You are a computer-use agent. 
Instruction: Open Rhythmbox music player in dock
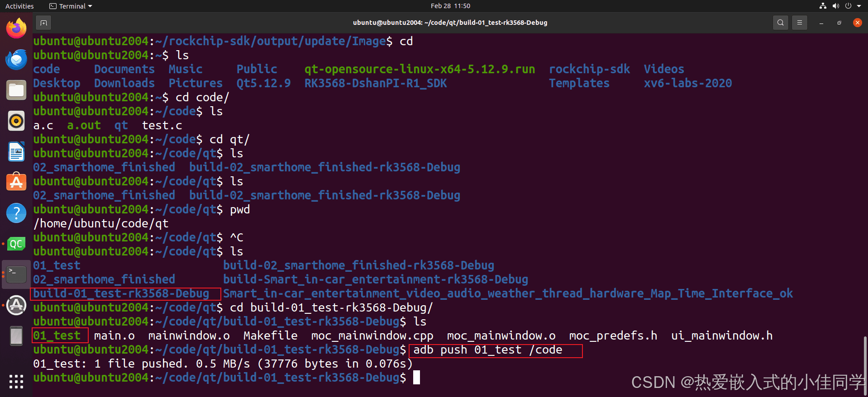pyautogui.click(x=16, y=121)
